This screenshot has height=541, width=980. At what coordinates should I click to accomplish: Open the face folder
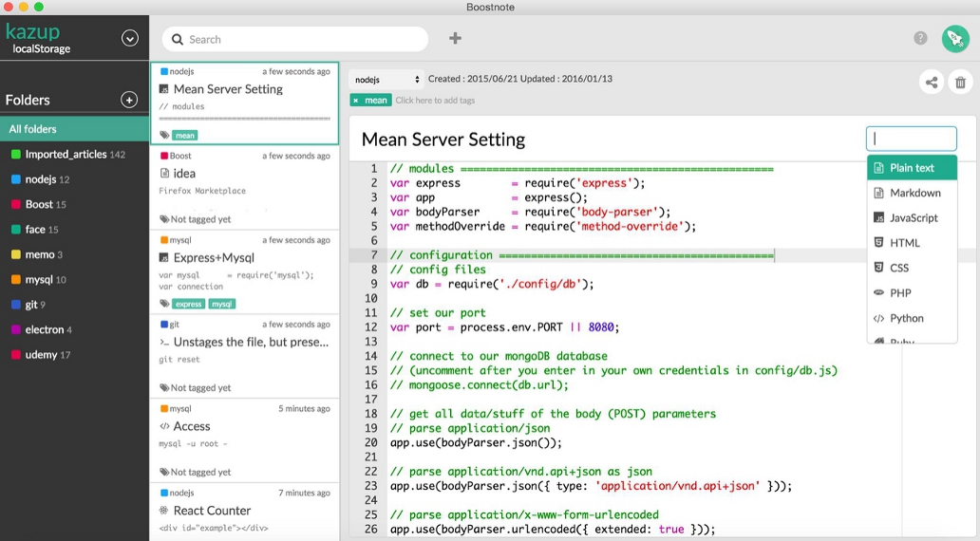(74, 230)
